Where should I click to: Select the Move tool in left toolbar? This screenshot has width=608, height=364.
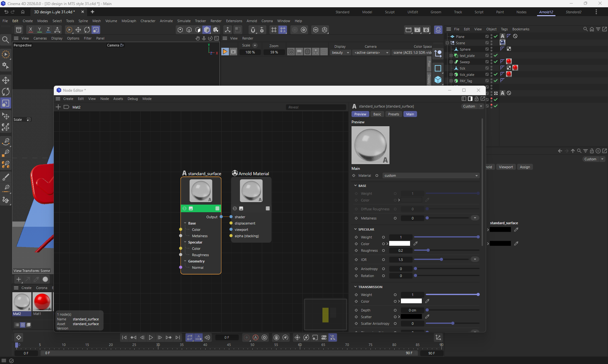tap(6, 80)
